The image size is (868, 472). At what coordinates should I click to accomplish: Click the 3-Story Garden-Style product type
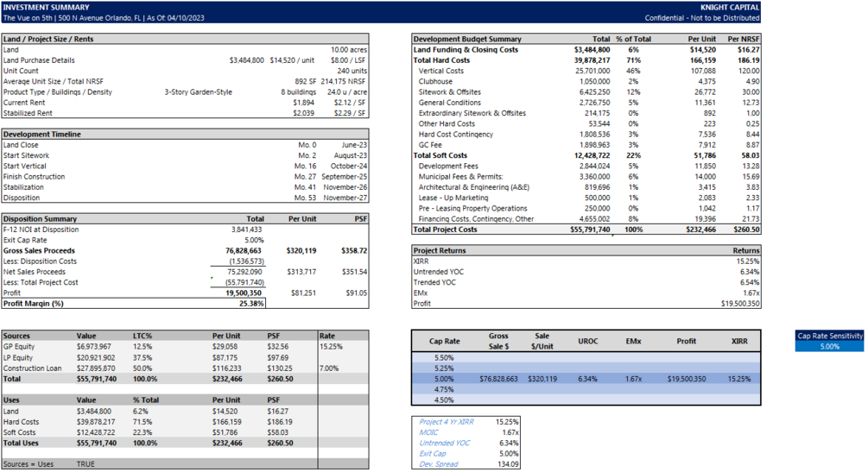pyautogui.click(x=198, y=91)
